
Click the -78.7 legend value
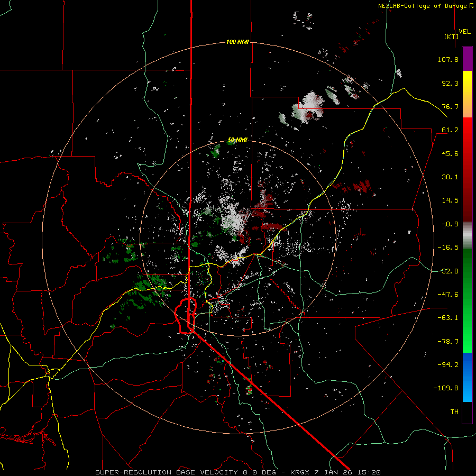click(448, 342)
